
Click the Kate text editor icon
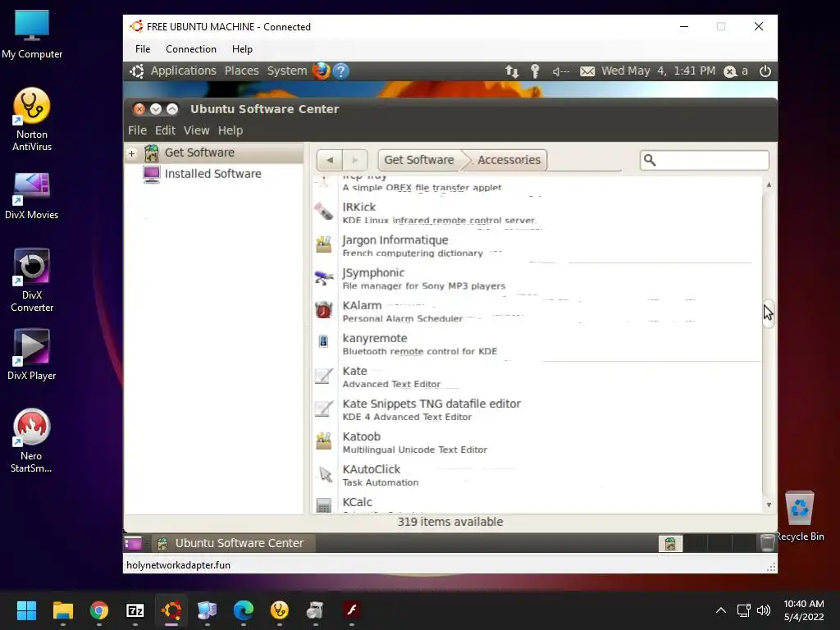(323, 376)
